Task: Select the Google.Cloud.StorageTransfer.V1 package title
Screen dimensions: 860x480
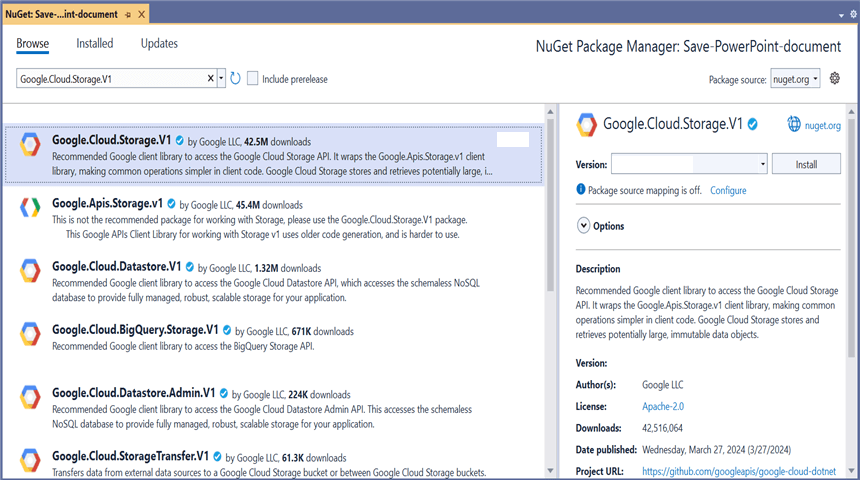Action: click(130, 456)
